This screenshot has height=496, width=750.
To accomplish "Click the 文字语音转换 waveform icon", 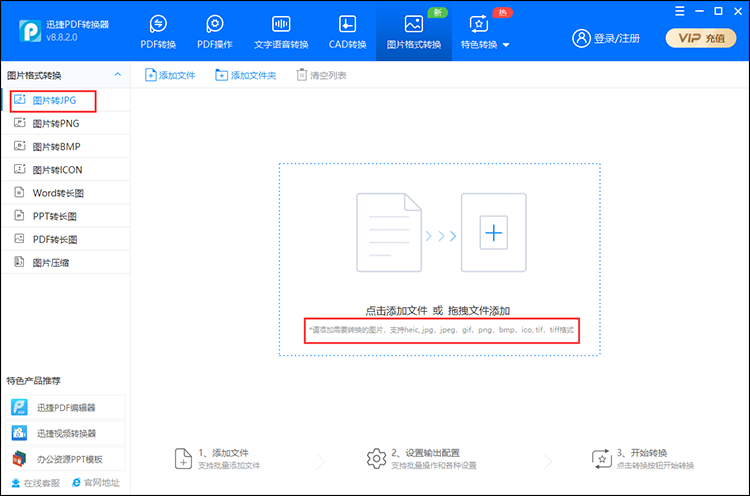I will coord(281,23).
